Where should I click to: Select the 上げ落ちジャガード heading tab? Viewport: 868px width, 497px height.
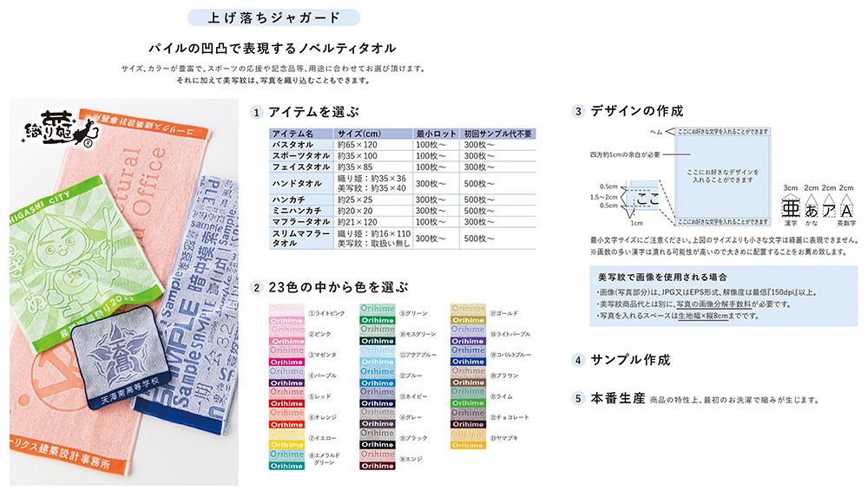[x=261, y=17]
